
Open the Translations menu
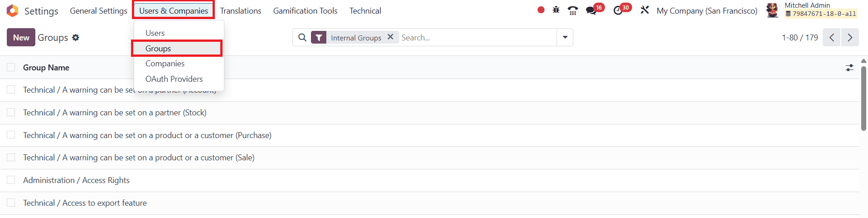[x=241, y=10]
